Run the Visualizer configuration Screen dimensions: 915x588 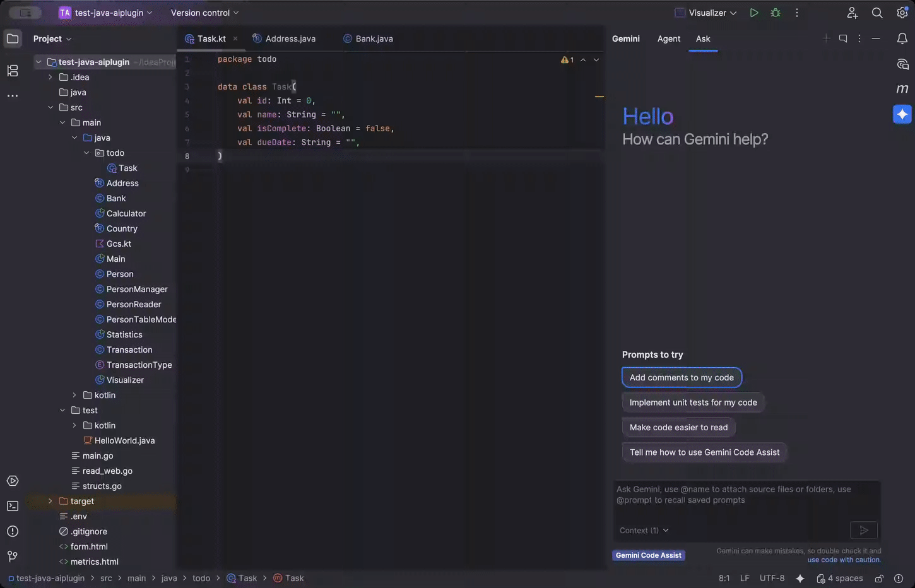pyautogui.click(x=753, y=12)
